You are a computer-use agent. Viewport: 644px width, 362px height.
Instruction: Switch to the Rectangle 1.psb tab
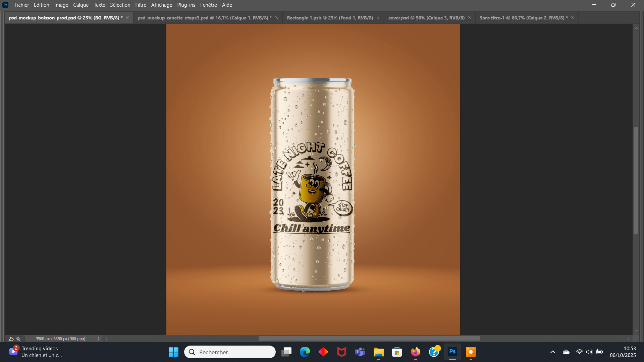tap(329, 18)
